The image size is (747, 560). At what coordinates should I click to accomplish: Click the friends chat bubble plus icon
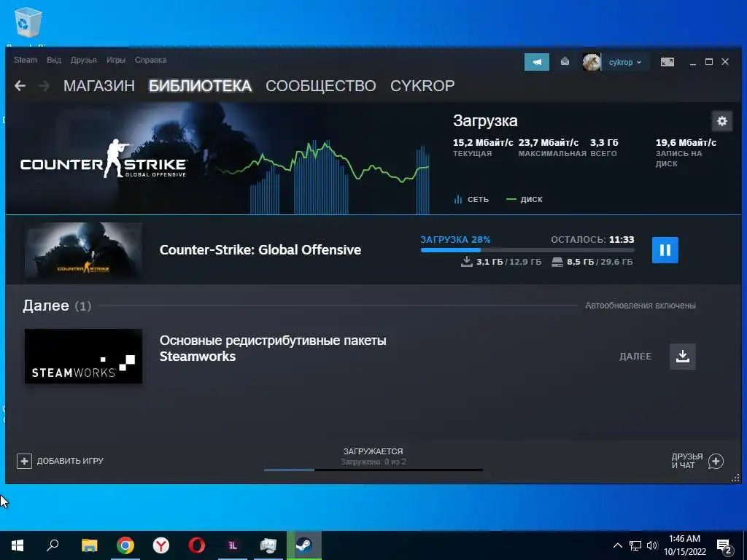click(716, 461)
